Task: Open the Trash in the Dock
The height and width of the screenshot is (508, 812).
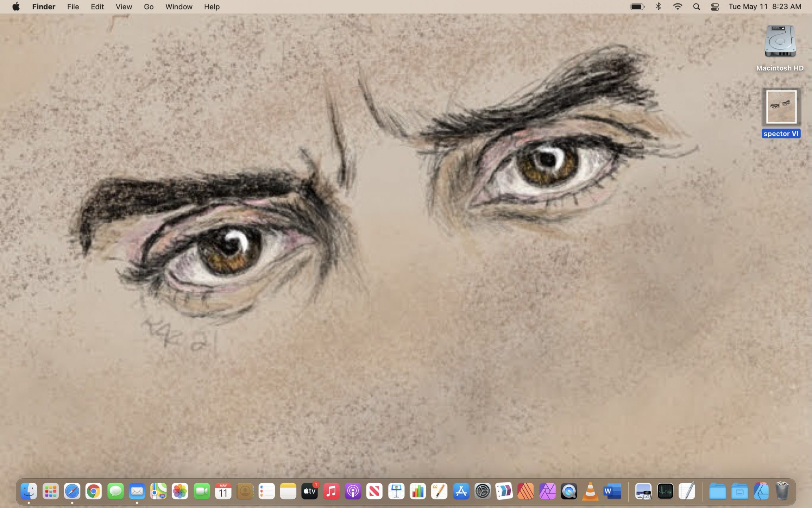Action: (782, 491)
